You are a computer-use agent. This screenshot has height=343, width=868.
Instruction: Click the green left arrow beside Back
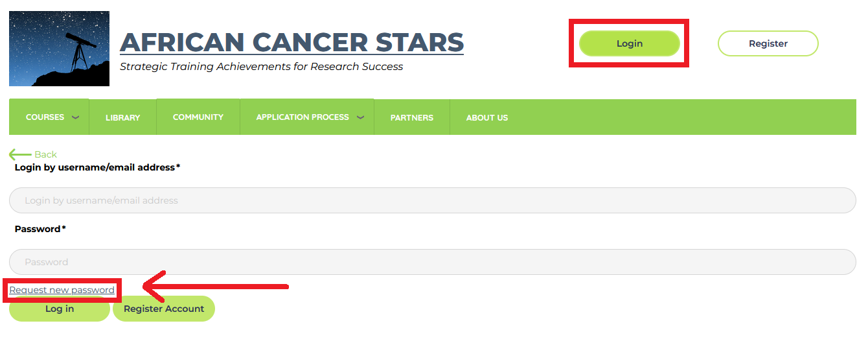tap(20, 154)
